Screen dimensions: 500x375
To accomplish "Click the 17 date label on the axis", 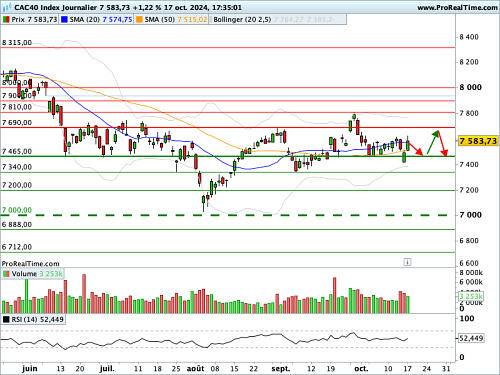I will click(407, 369).
